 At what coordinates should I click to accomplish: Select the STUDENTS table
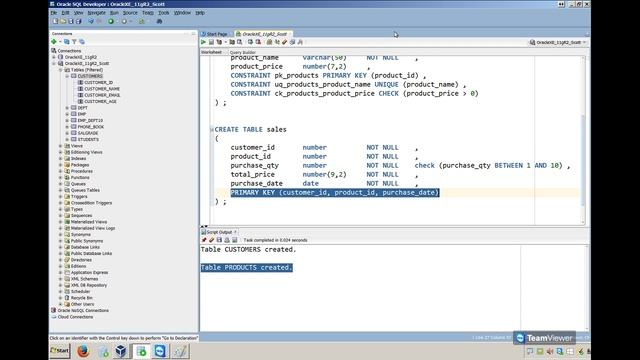pos(88,139)
